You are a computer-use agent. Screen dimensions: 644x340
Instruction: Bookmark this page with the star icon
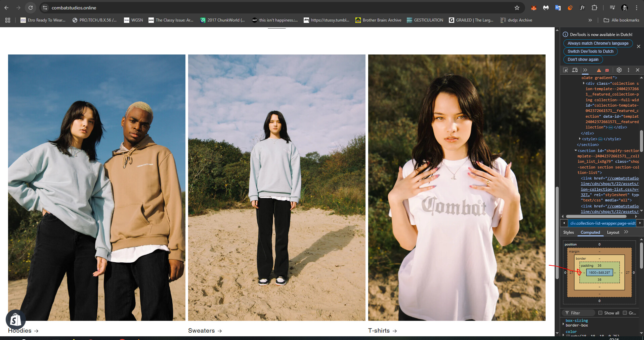[517, 8]
